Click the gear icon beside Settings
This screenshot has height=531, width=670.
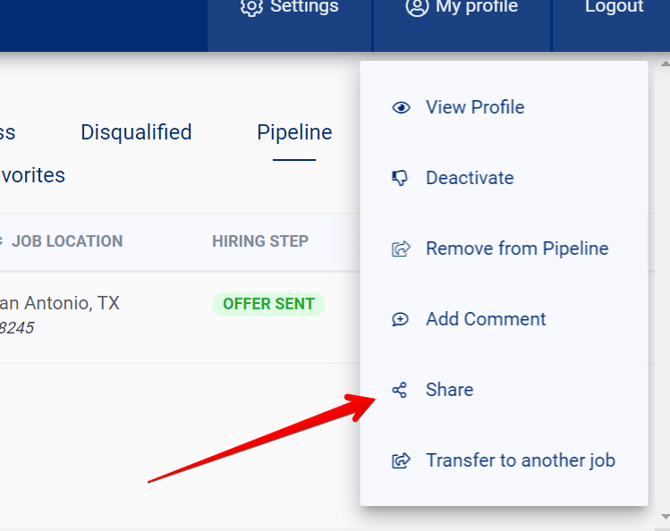[x=252, y=7]
